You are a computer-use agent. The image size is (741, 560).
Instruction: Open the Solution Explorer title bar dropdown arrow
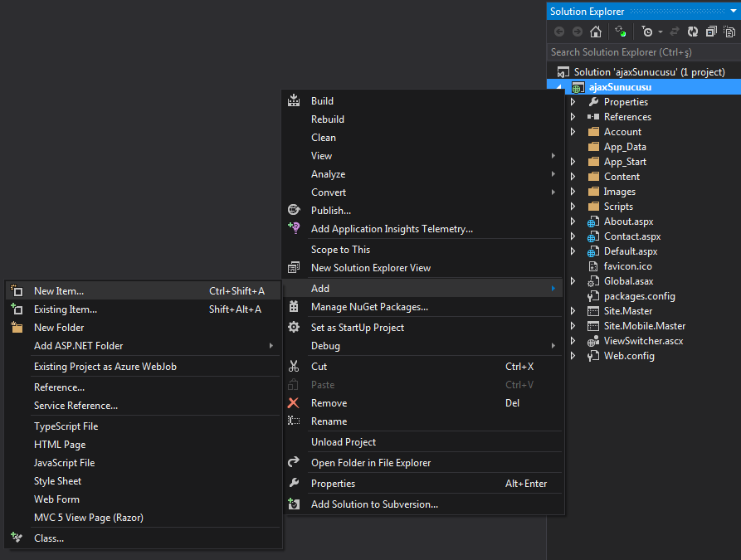click(x=733, y=11)
